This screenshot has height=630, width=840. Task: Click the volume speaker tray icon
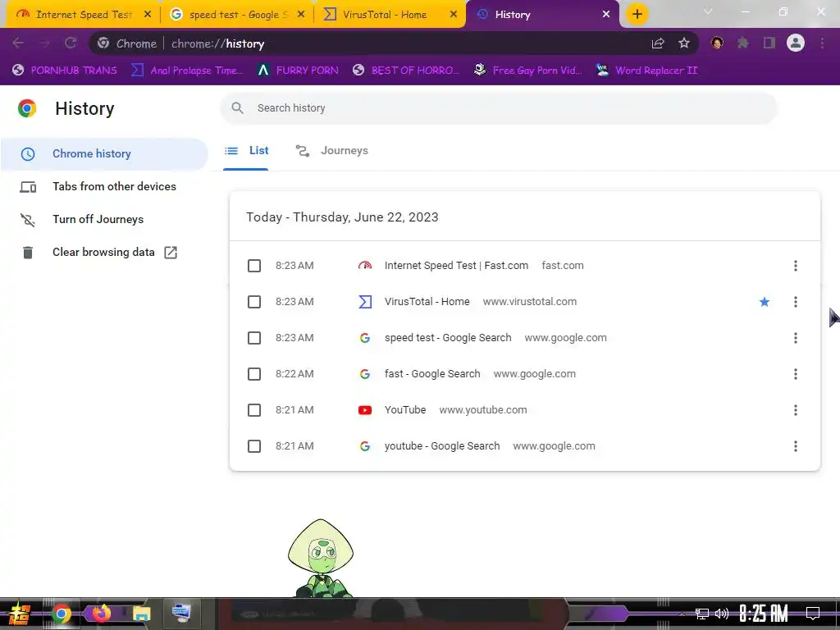coord(722,614)
